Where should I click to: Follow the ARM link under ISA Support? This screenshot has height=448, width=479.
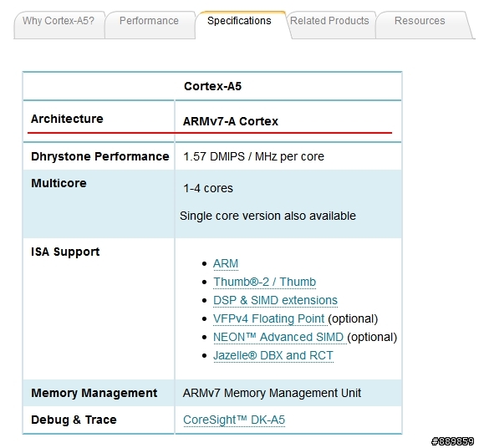pyautogui.click(x=226, y=264)
